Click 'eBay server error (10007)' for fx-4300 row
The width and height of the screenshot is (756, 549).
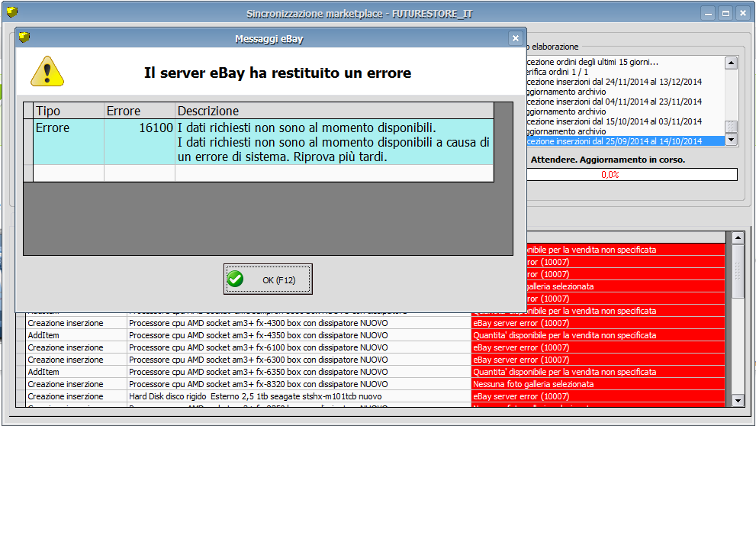(x=598, y=323)
